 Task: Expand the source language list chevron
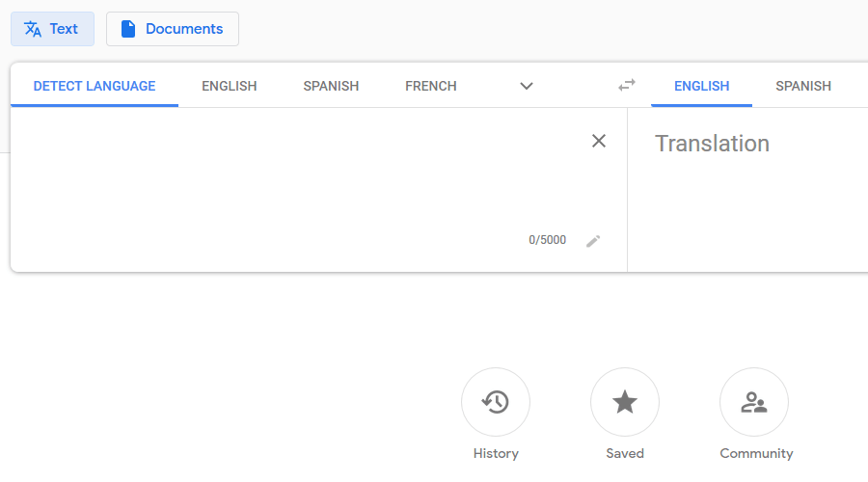coord(527,86)
